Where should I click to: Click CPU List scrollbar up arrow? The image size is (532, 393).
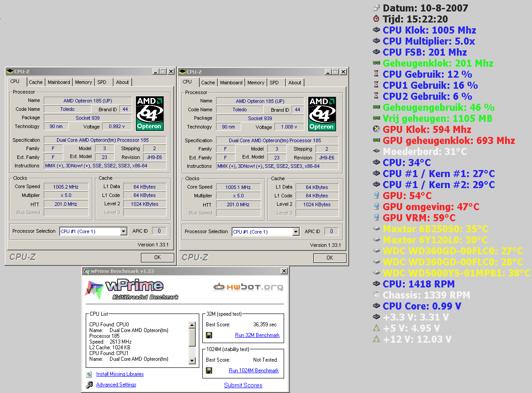[192, 325]
